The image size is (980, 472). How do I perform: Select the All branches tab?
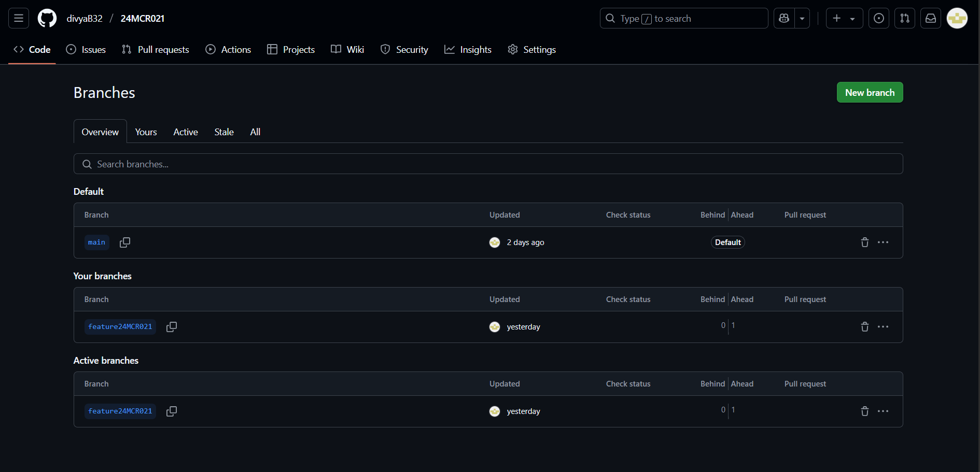coord(255,132)
